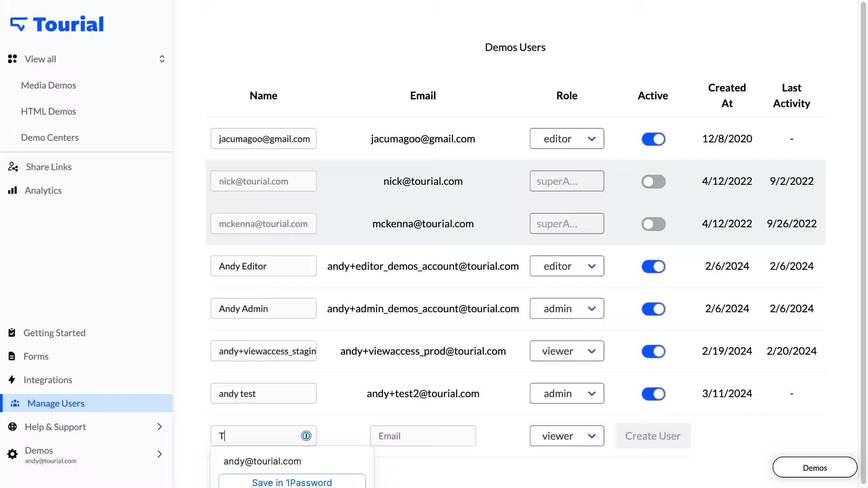The height and width of the screenshot is (488, 868).
Task: Click the Role column header
Action: pos(567,95)
